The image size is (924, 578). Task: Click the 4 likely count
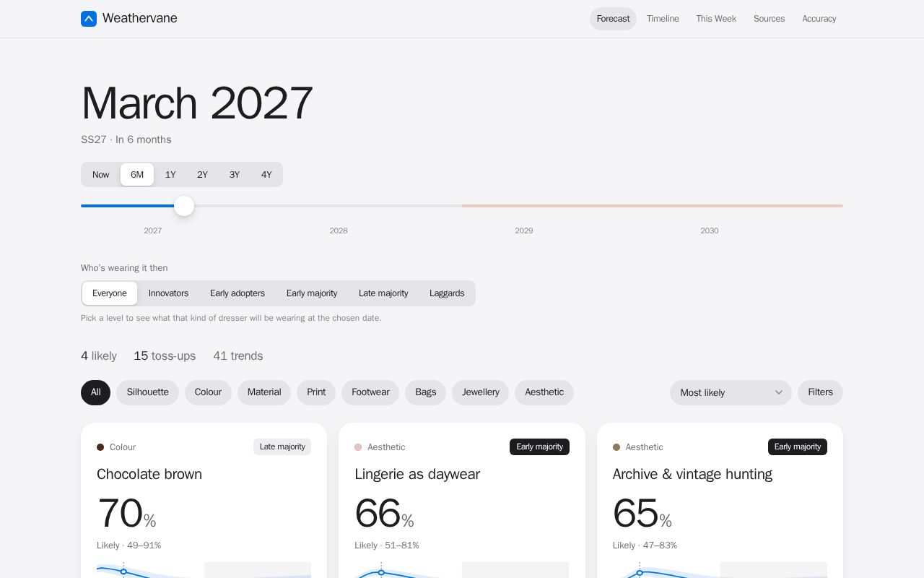pos(99,356)
